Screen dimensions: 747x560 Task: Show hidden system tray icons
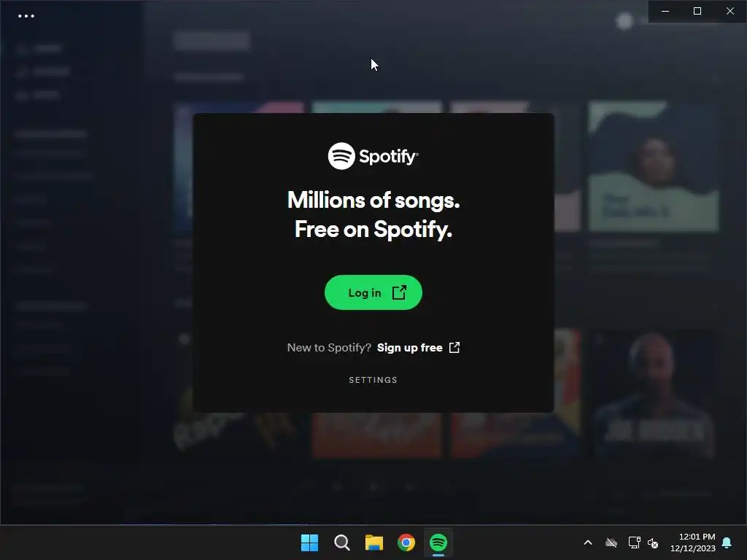pos(588,542)
